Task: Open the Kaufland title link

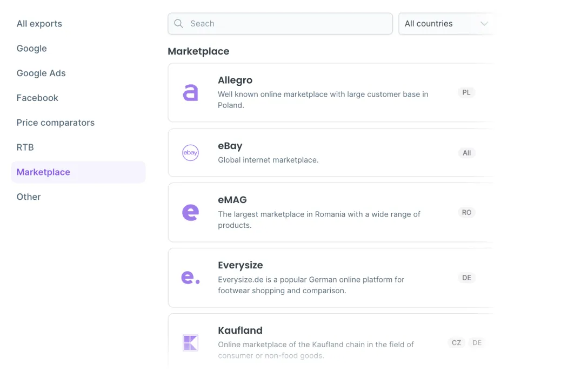Action: click(x=240, y=330)
